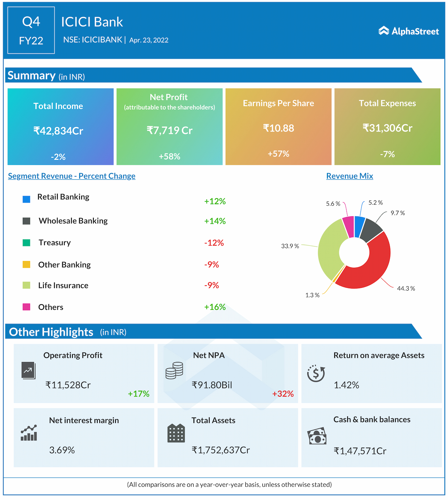Click the Earnings Per Share card

(x=278, y=126)
